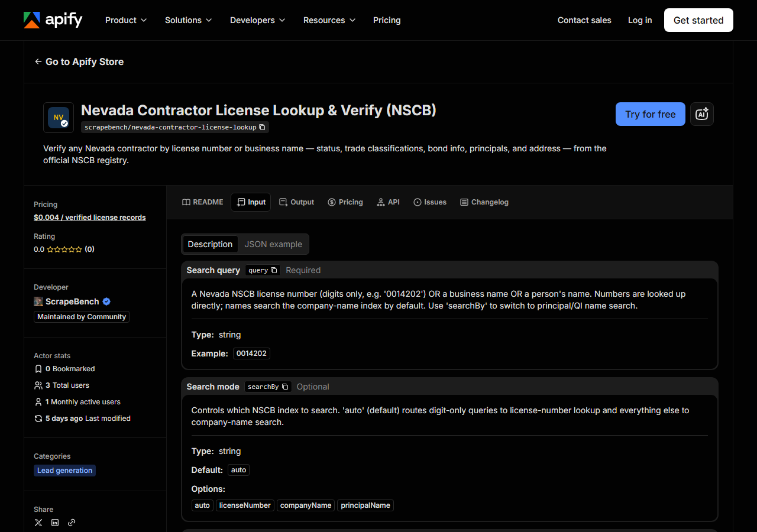Click the Search mode field heading
Screen dimensions: 757x532
coord(213,387)
